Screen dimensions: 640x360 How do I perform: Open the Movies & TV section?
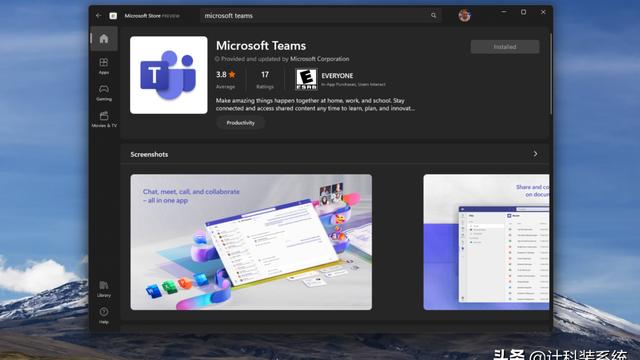[x=104, y=119]
